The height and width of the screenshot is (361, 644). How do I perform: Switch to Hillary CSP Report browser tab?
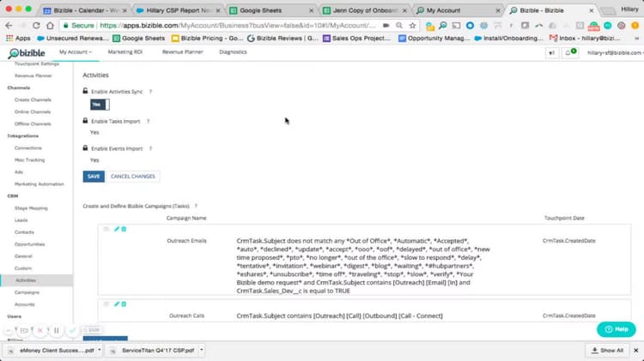[179, 10]
